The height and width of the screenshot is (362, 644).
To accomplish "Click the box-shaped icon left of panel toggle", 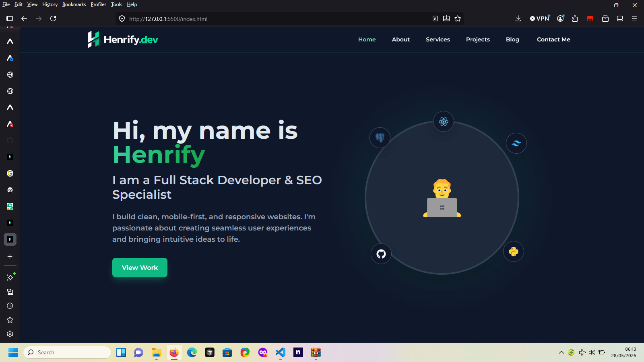I will [x=605, y=19].
